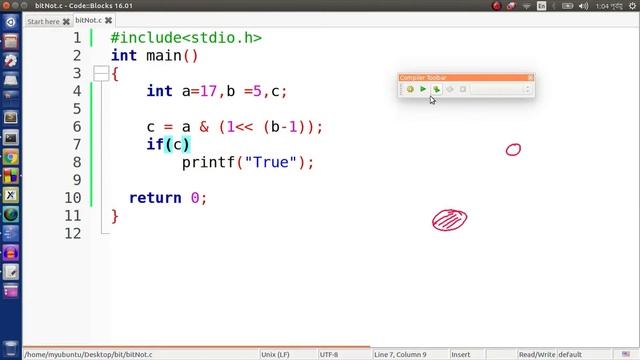The image size is (640, 360).
Task: Click the clock showing 1:04
Action: (609, 6)
